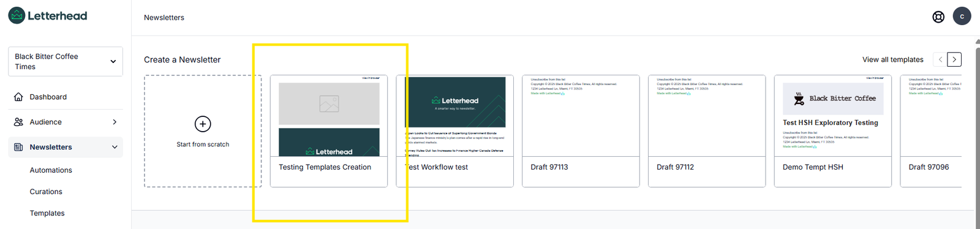The width and height of the screenshot is (980, 229).
Task: Click the plus circle icon
Action: [x=203, y=124]
